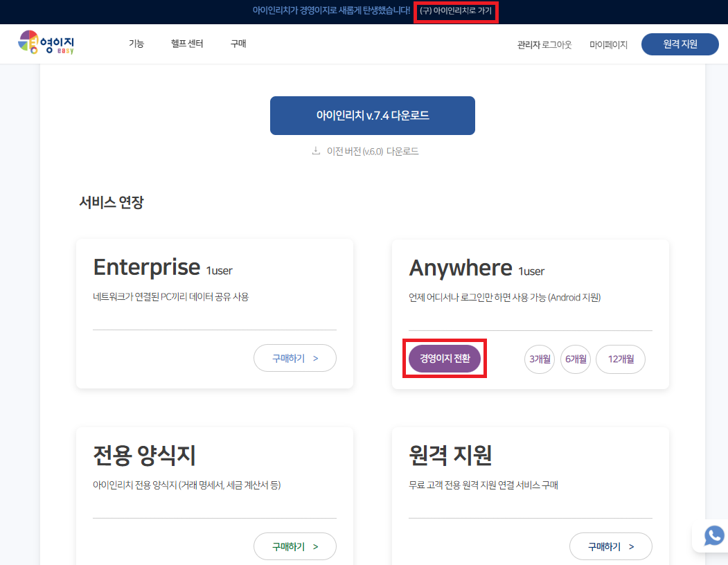Click the 원격 지원 button in header

(x=680, y=44)
